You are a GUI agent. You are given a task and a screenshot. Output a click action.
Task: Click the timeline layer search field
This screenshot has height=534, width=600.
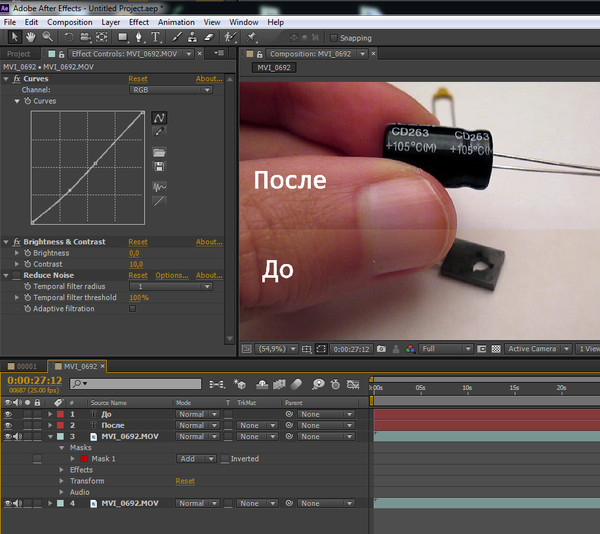point(136,384)
